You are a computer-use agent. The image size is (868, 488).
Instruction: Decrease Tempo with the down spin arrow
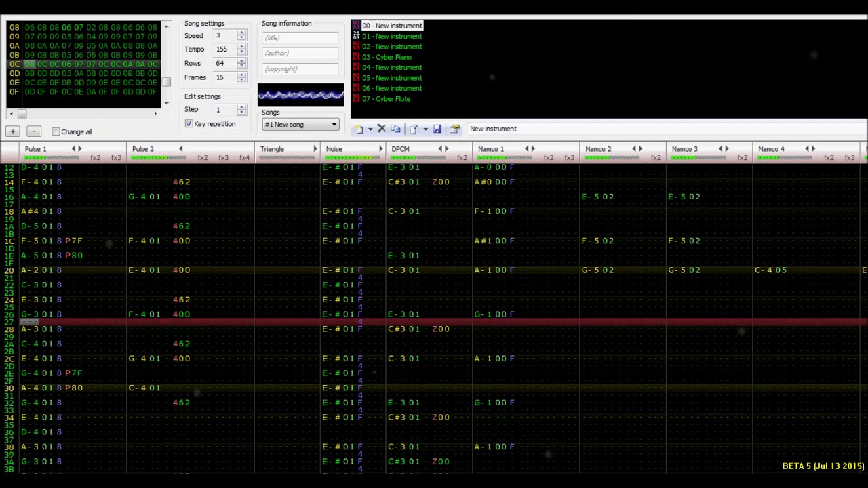tap(242, 52)
